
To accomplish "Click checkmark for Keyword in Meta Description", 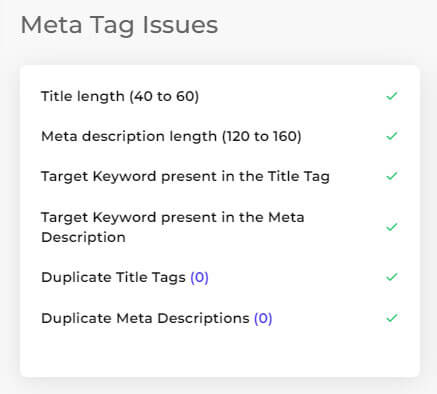I will click(392, 227).
